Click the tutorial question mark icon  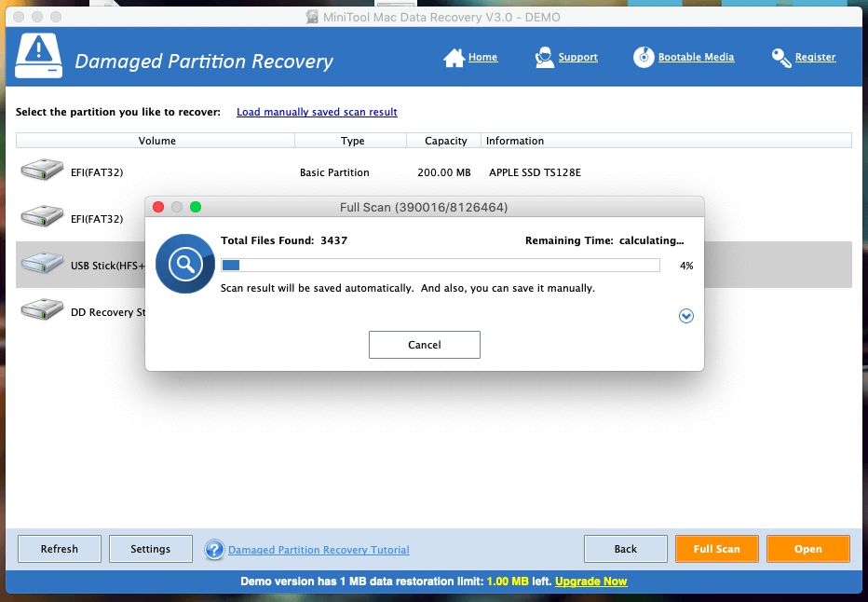(x=214, y=550)
